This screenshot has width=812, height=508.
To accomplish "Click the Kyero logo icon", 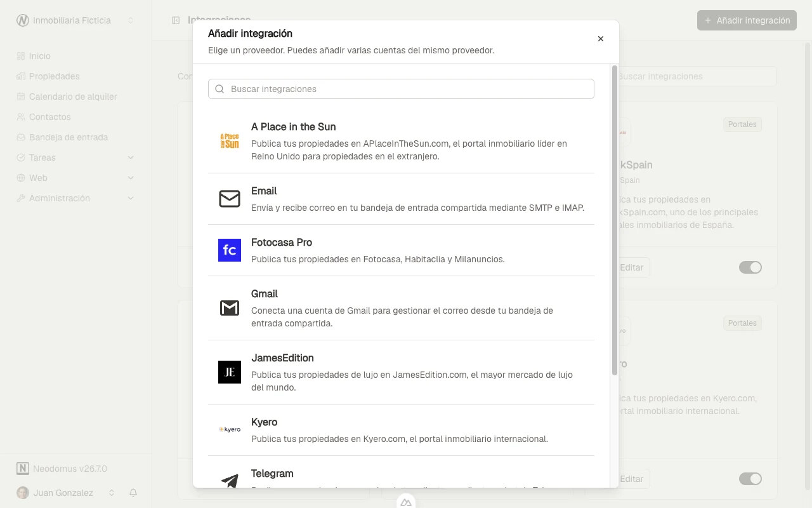I will pyautogui.click(x=230, y=430).
